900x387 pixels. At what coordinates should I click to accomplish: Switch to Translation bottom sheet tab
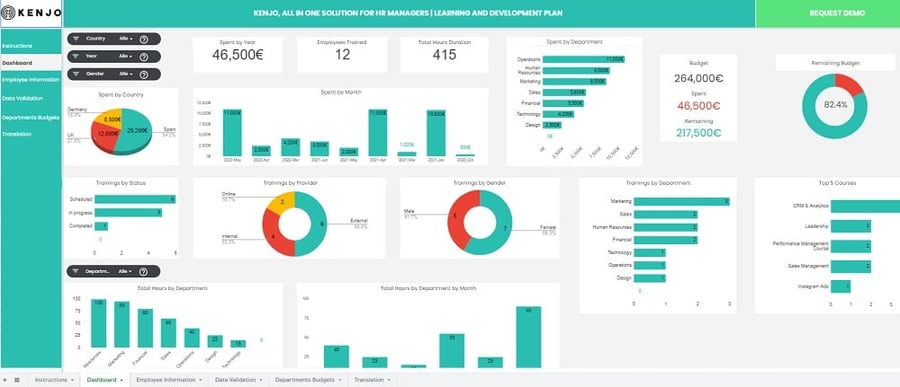point(373,380)
